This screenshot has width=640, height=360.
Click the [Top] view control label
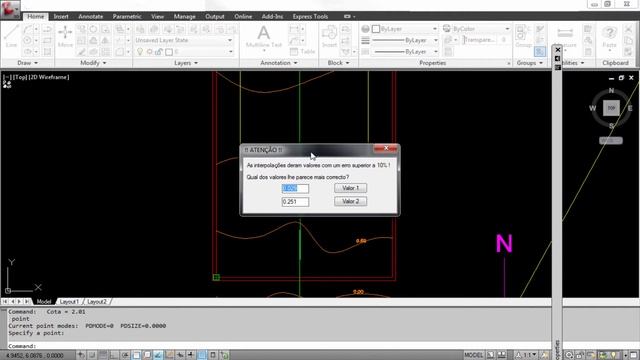click(x=20, y=77)
